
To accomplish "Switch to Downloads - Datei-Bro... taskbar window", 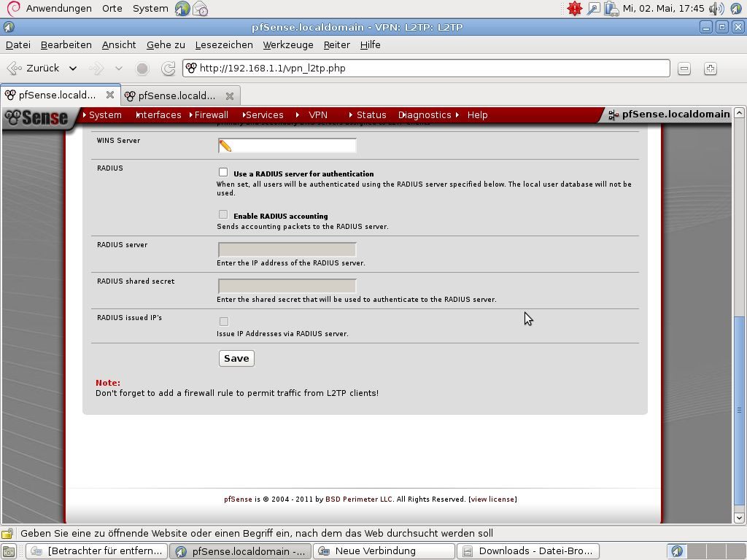I will pos(527,551).
